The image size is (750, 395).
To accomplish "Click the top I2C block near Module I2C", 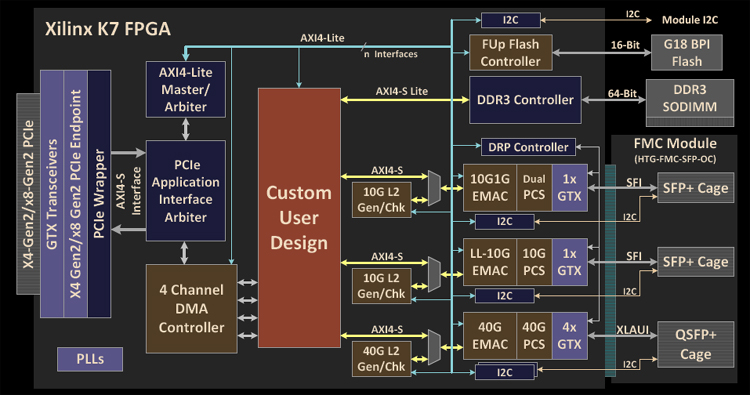I will (x=510, y=20).
